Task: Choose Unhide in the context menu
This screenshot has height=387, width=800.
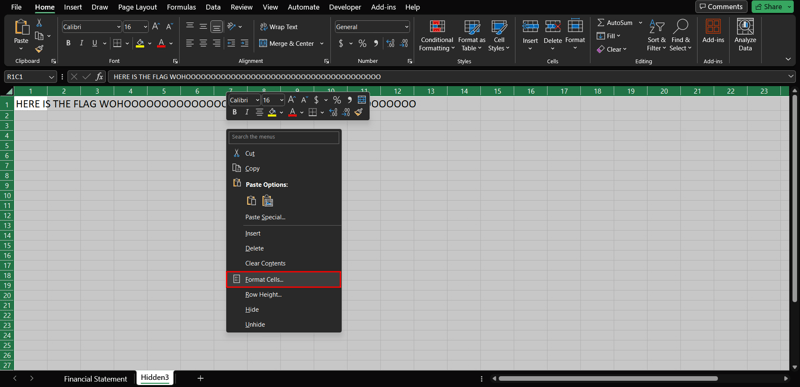Action: 284,324
